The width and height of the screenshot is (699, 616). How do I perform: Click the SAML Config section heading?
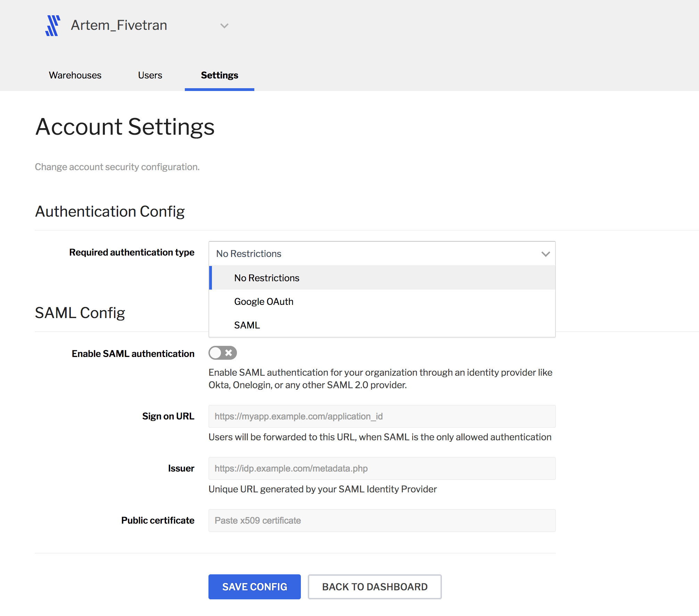80,313
